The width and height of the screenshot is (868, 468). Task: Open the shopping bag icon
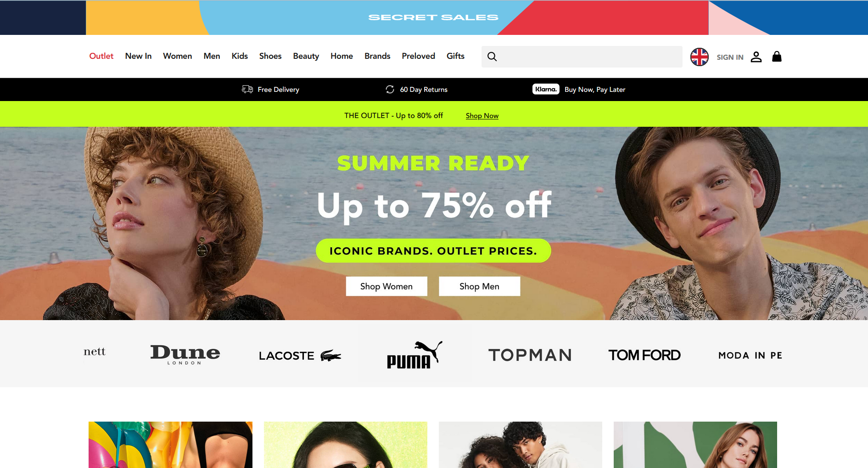777,56
